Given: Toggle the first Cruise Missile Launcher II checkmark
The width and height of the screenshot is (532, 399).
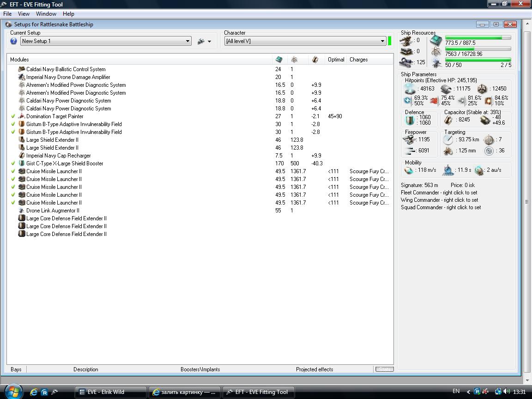Looking at the screenshot, I should (x=13, y=171).
